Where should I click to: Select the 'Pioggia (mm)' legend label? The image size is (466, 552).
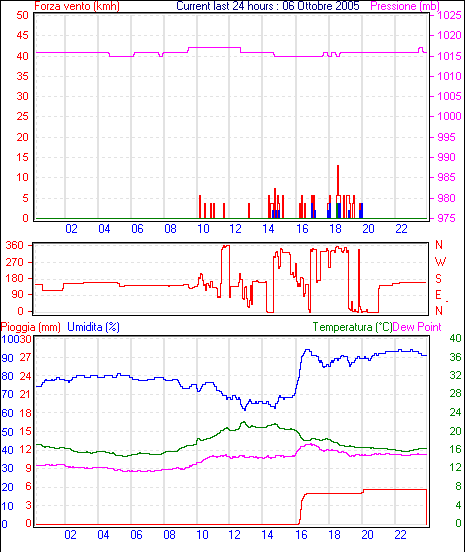tap(31, 327)
